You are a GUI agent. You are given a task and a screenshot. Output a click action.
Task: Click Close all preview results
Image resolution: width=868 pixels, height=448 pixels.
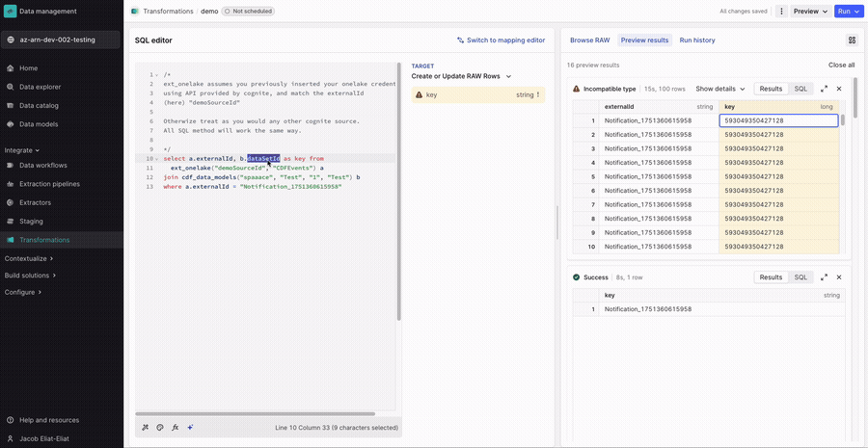point(841,65)
